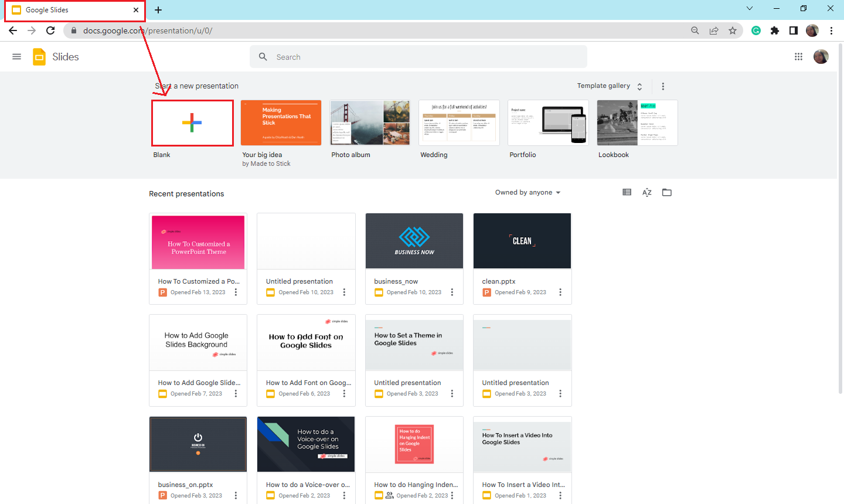Open How to Add Font on Google Slides thumbnail

coord(306,343)
